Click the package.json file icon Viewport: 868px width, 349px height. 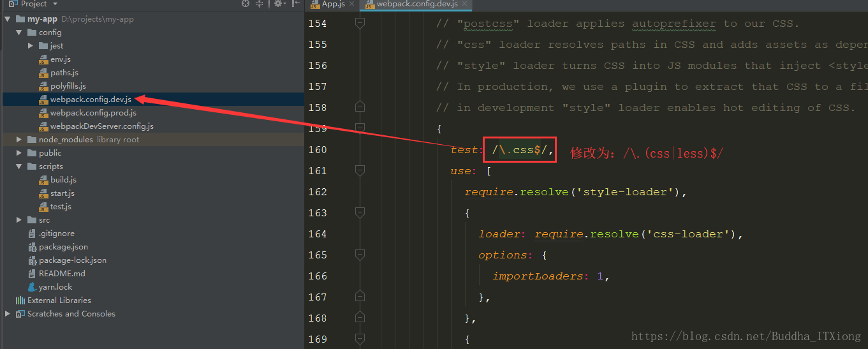coord(32,247)
